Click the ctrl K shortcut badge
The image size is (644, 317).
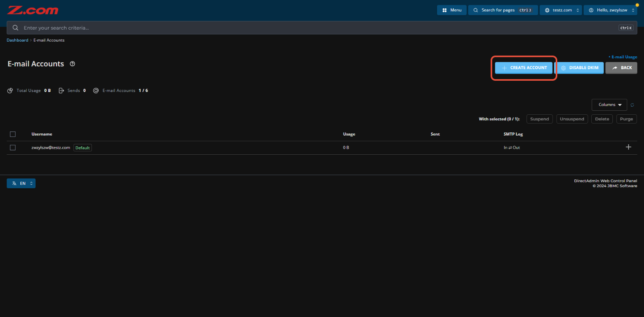pos(626,28)
